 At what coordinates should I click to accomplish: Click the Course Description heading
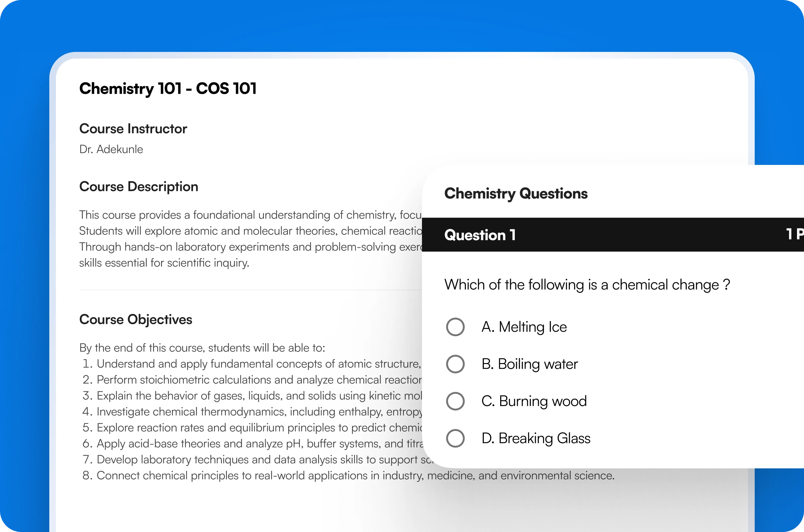(x=138, y=187)
